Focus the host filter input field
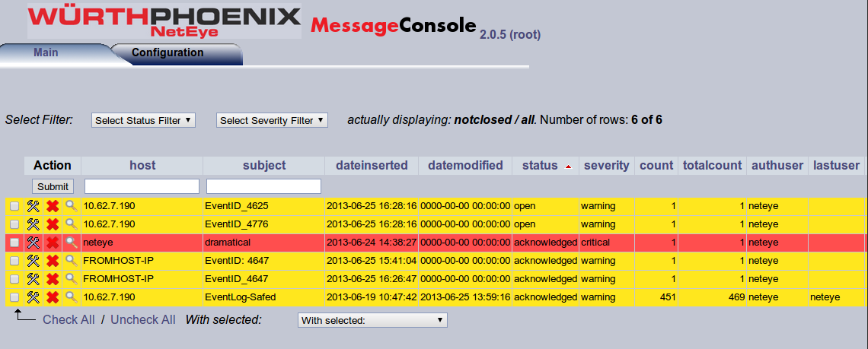Image resolution: width=868 pixels, height=349 pixels. 142,186
